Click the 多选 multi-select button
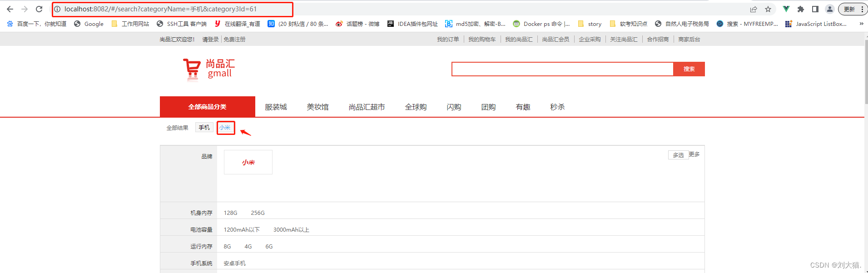 tap(678, 155)
